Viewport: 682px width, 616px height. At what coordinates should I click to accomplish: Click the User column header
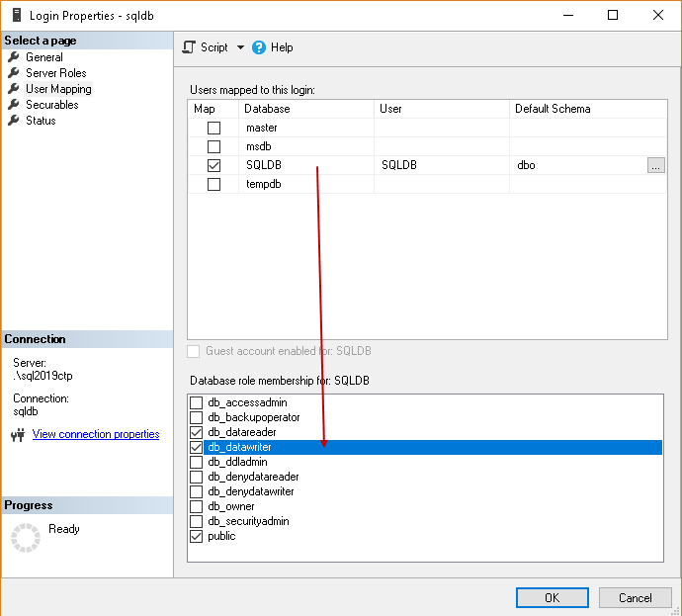coord(442,109)
